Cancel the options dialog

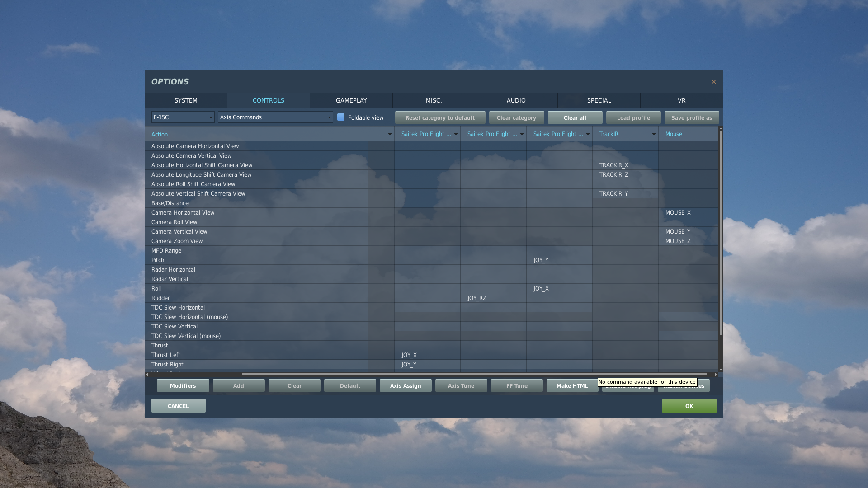pos(179,406)
